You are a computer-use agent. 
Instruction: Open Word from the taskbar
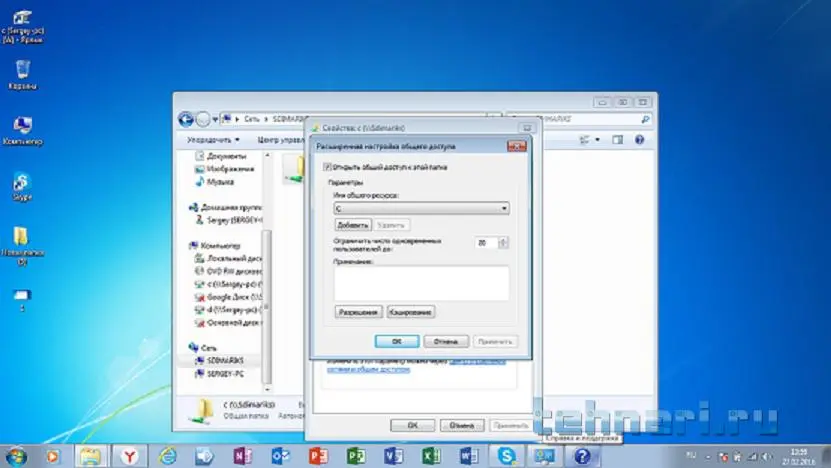(x=468, y=456)
